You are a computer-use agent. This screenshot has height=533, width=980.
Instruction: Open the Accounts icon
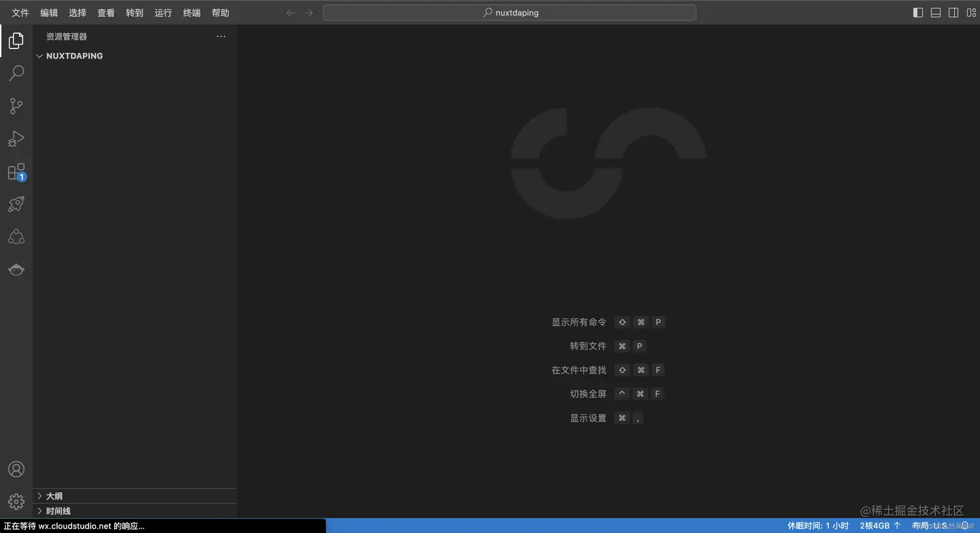tap(16, 469)
